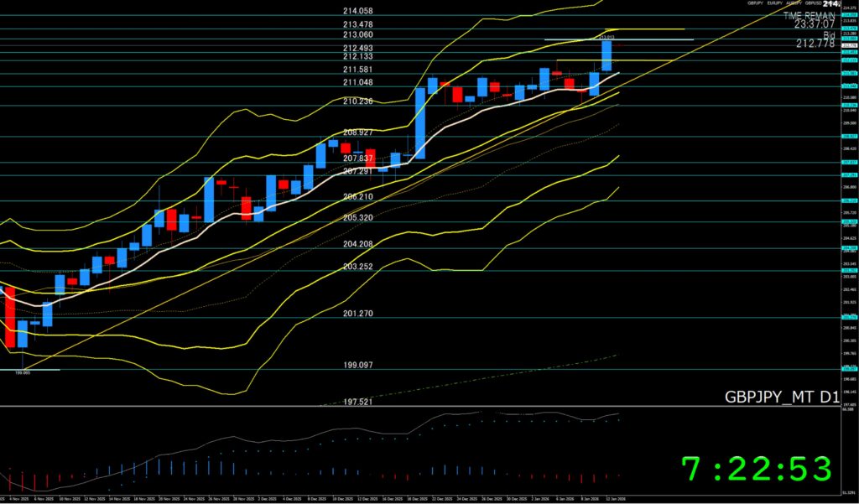Select the white moving average line end
The height and width of the screenshot is (504, 859).
point(617,74)
